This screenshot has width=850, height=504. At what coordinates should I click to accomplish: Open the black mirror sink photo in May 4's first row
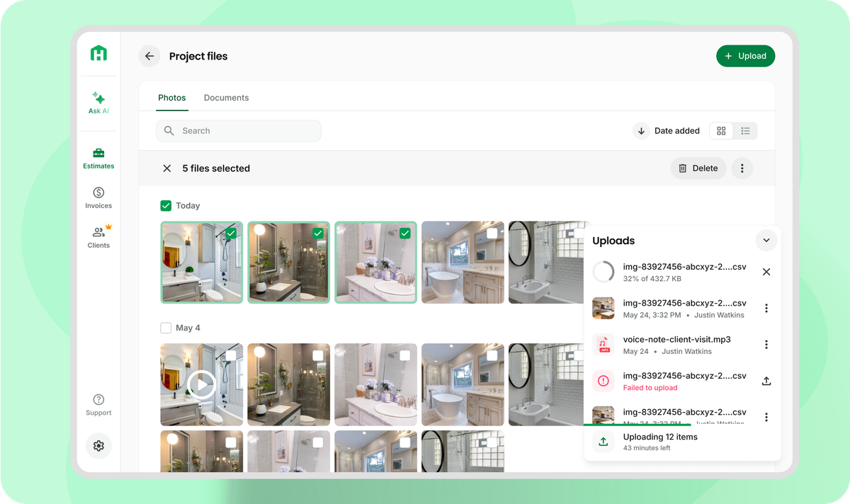tap(546, 384)
